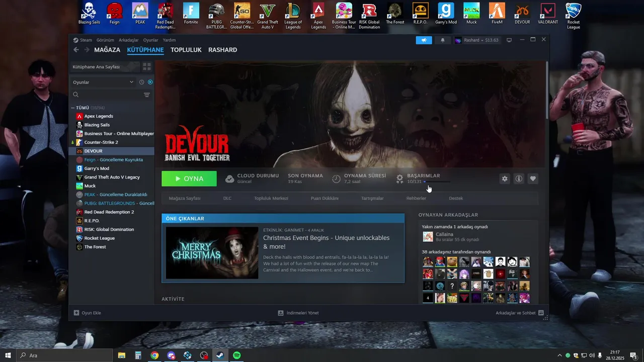Go back with Steam back arrow
This screenshot has height=362, width=644.
pos(76,50)
